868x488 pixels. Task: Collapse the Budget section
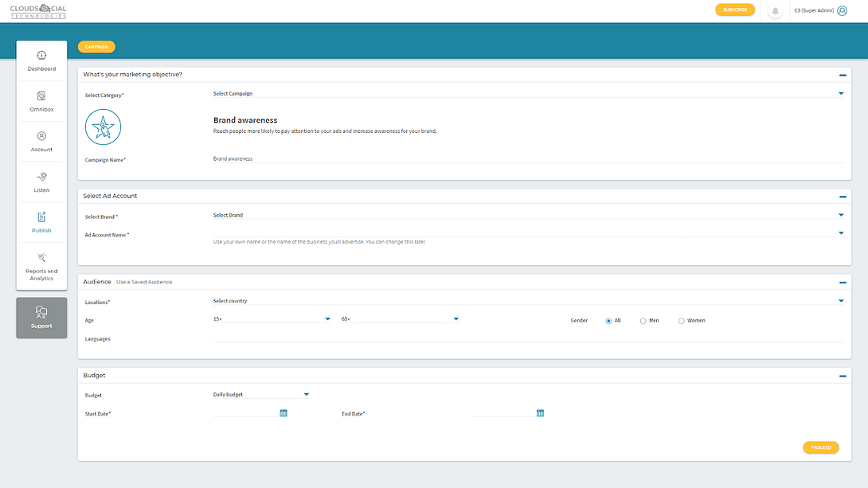point(843,376)
